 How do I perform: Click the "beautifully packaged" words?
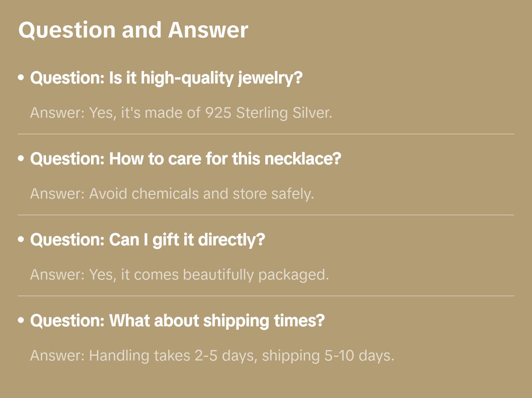pos(256,275)
